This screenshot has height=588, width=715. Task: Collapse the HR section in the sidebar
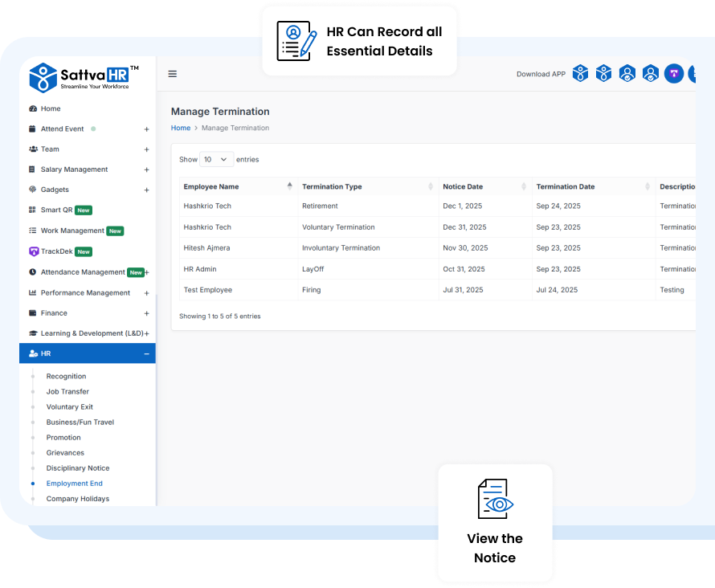click(x=146, y=353)
